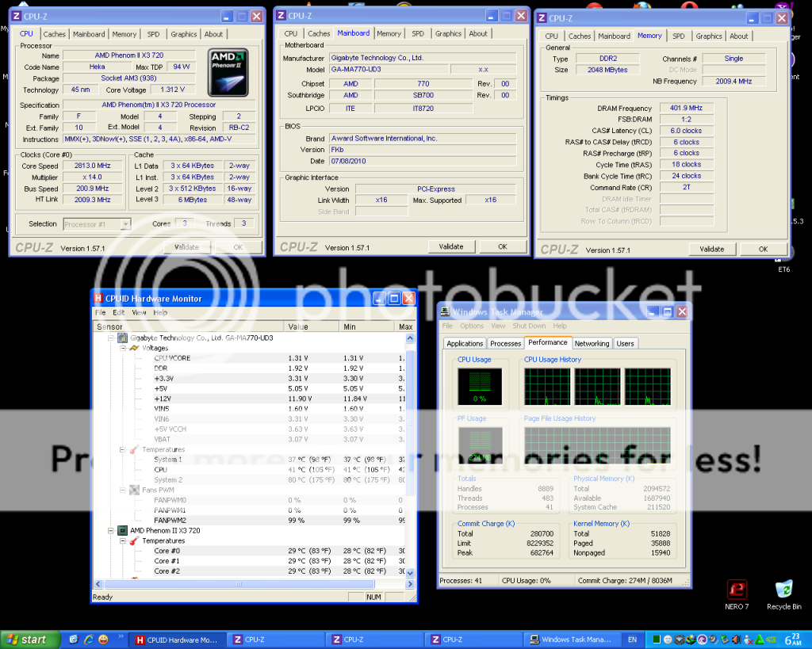Click the HWMonitor vertical scrollbar down arrow
Viewport: 812px width, 649px height.
coord(410,573)
